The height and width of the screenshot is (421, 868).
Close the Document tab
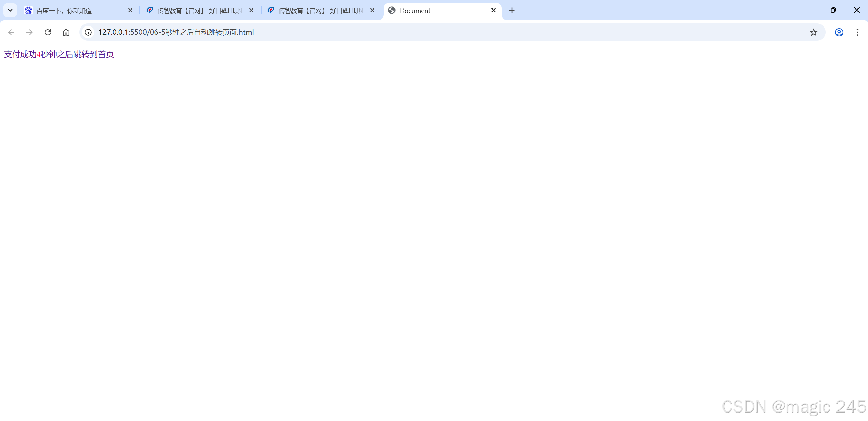coord(494,11)
